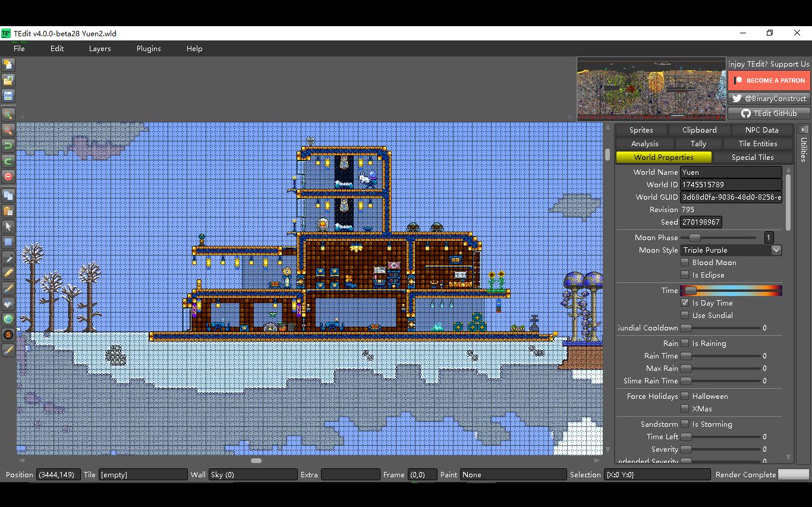The height and width of the screenshot is (507, 812).
Task: Click the Slime Rain Time slider
Action: tap(721, 380)
